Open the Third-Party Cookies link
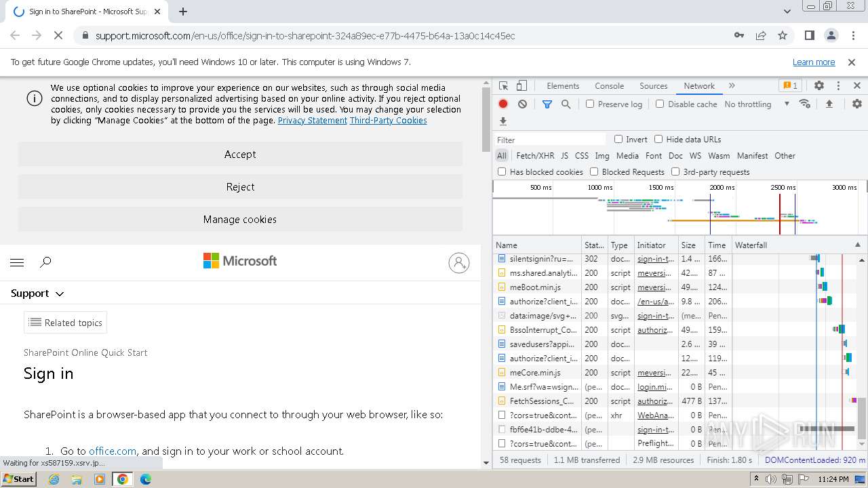 [x=389, y=120]
